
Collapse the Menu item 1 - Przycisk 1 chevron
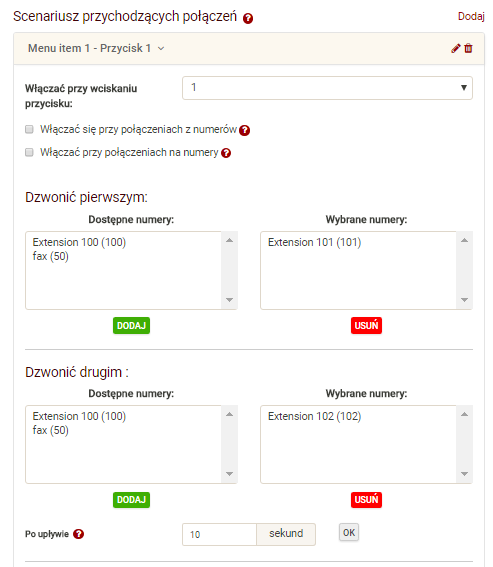(161, 48)
